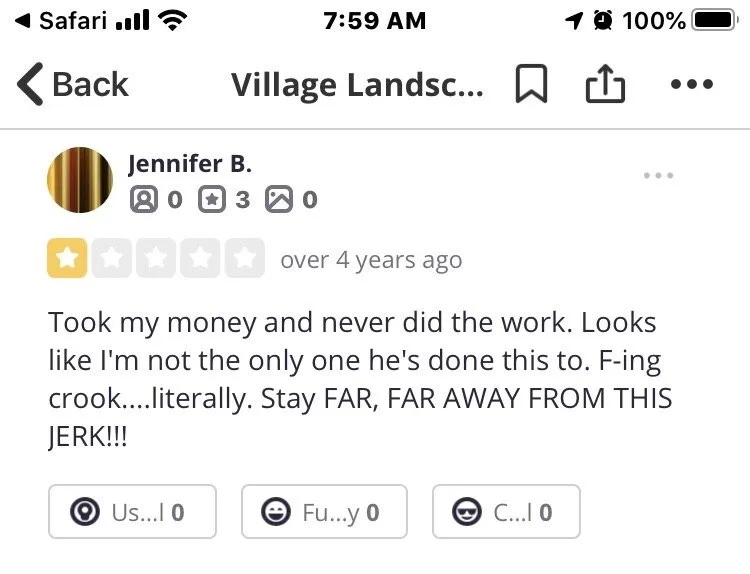Viewport: 750px width, 574px height.
Task: Tap the reviews count star icon
Action: 211,199
